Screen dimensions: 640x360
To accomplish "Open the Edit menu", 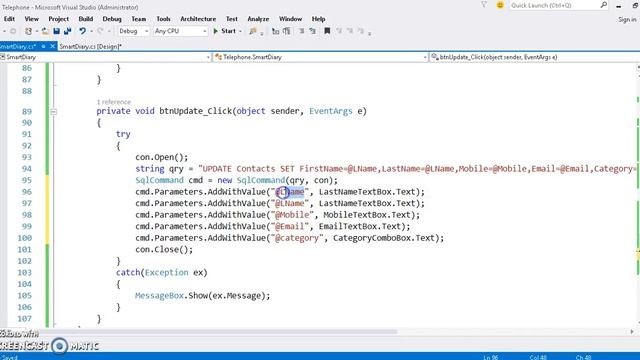I will pyautogui.click(x=9, y=19).
